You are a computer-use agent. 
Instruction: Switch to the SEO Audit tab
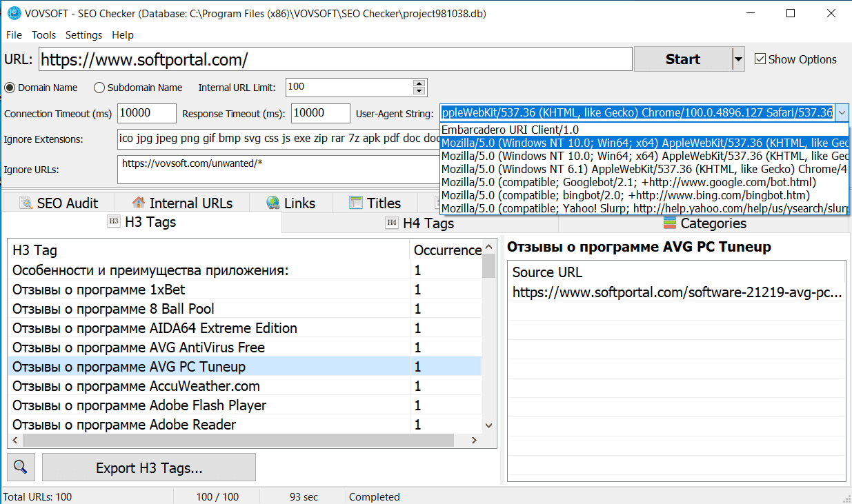tap(59, 203)
